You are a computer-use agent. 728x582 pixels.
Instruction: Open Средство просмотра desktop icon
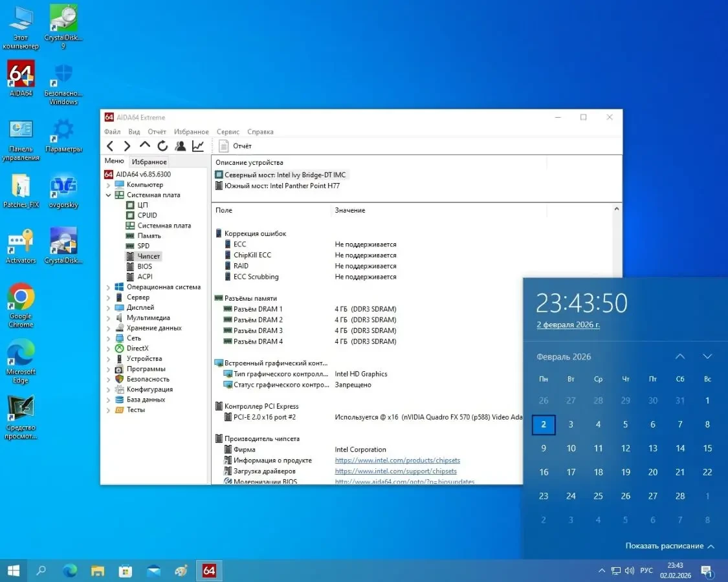tap(21, 416)
